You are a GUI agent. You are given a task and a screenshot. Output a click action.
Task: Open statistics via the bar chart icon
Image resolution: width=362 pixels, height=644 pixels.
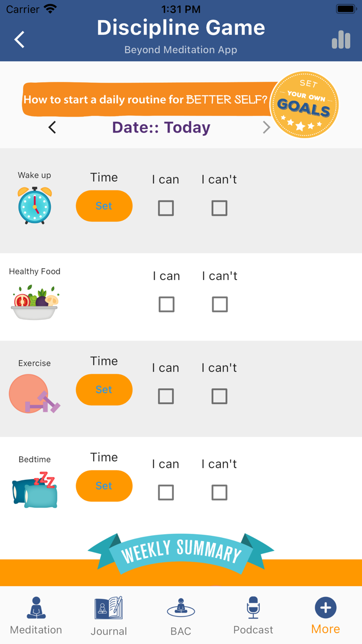pyautogui.click(x=341, y=40)
